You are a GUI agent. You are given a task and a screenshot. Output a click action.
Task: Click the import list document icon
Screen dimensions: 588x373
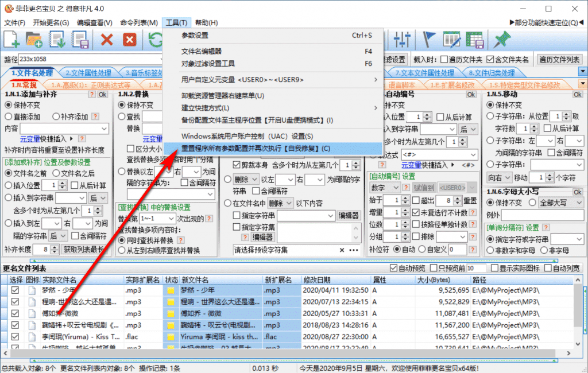pyautogui.click(x=57, y=40)
